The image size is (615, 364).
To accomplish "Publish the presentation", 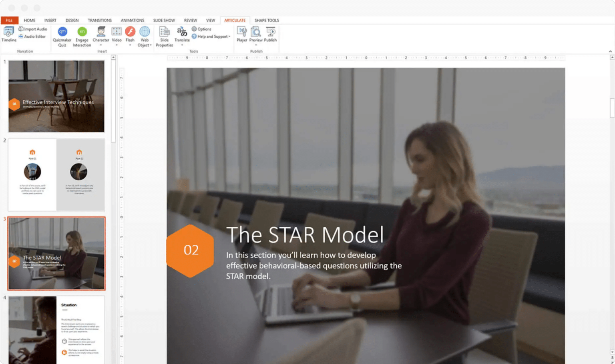I will pyautogui.click(x=271, y=35).
